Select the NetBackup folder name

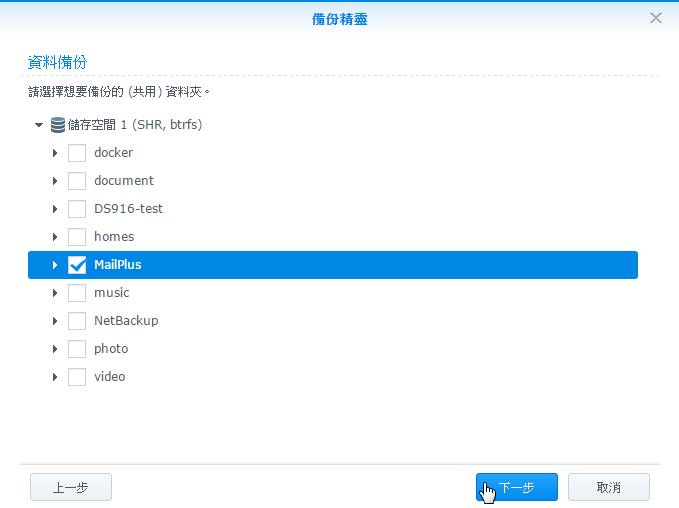[x=126, y=320]
